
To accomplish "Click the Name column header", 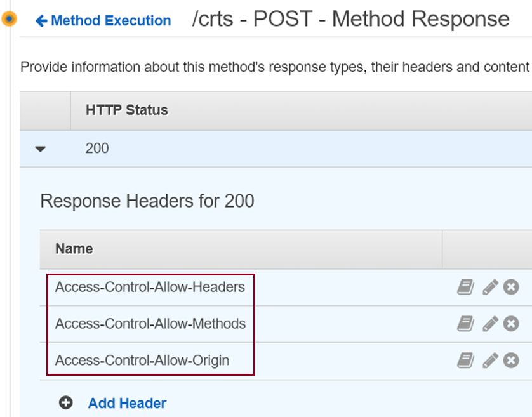I will pos(74,249).
